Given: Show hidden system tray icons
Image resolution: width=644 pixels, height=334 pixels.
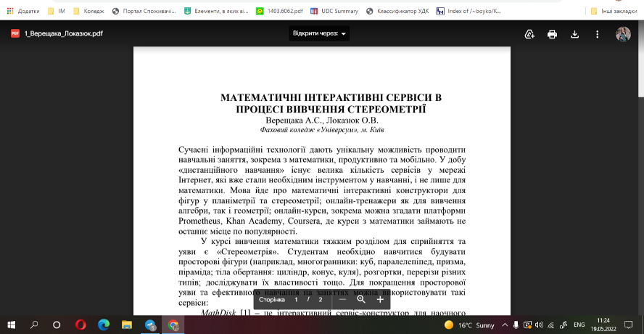Looking at the screenshot, I should click(x=505, y=325).
